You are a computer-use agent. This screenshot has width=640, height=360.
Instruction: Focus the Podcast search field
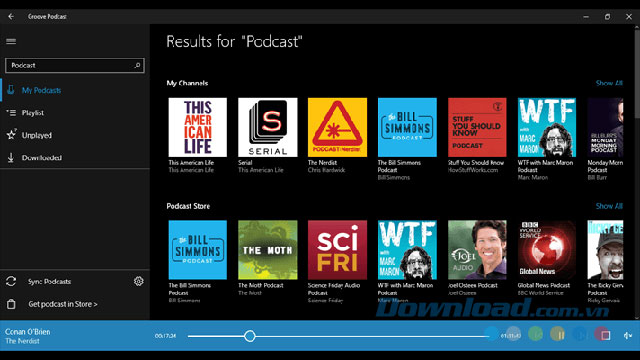[x=75, y=65]
